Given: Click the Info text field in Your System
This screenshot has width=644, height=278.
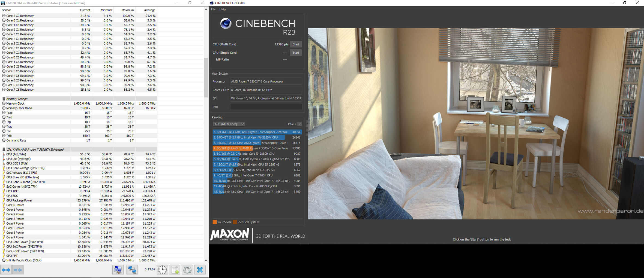Looking at the screenshot, I should 266,107.
